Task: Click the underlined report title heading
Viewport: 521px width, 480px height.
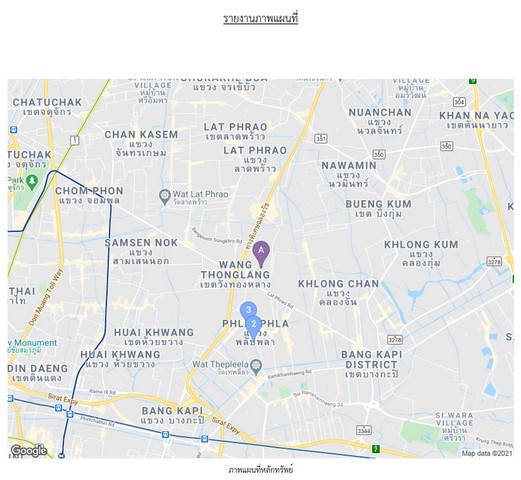Action: (260, 18)
